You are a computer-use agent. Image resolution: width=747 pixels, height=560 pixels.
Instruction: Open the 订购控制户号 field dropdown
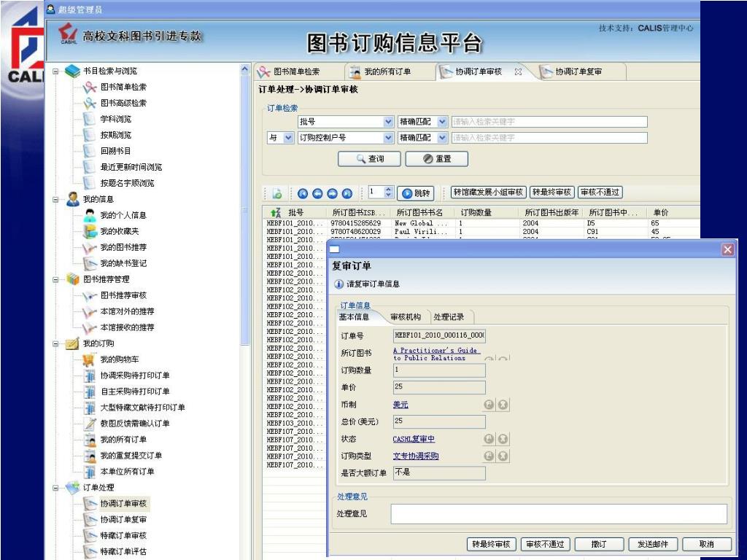[x=388, y=138]
